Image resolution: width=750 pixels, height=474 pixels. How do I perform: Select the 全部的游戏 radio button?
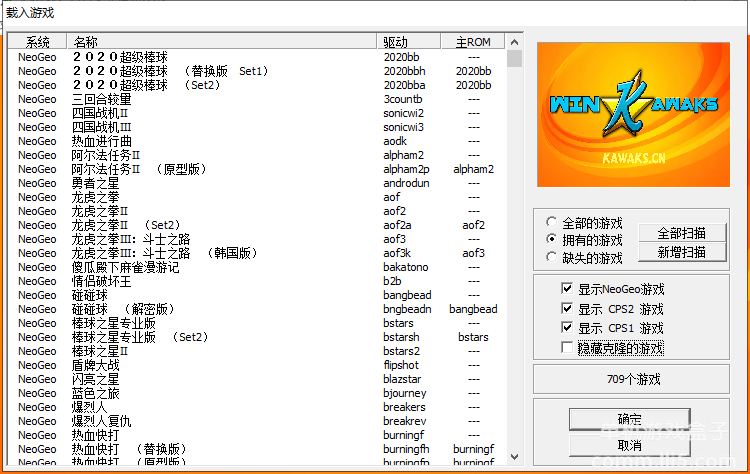click(552, 222)
